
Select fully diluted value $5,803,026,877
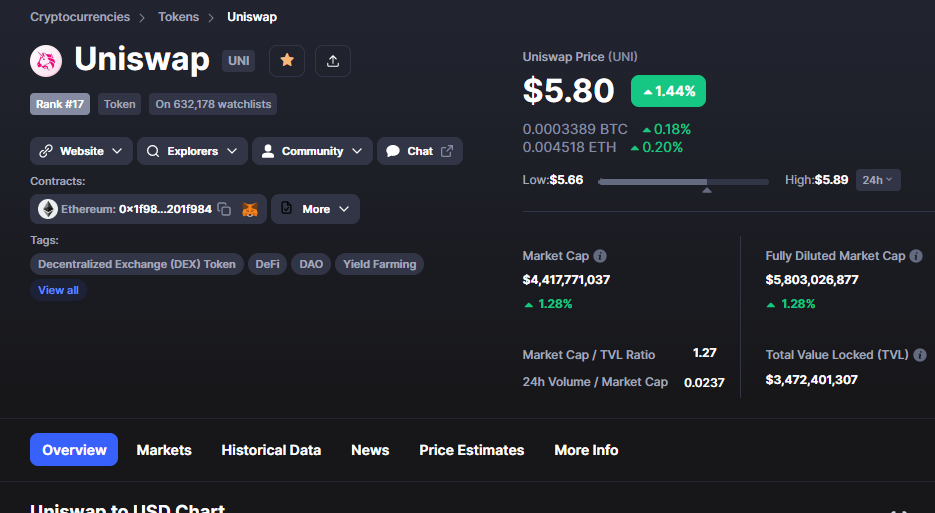click(812, 280)
